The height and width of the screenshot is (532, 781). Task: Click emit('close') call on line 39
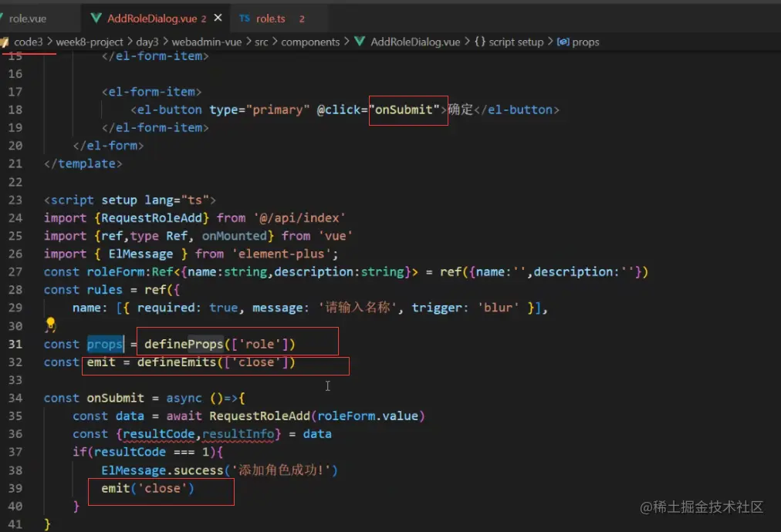click(147, 488)
